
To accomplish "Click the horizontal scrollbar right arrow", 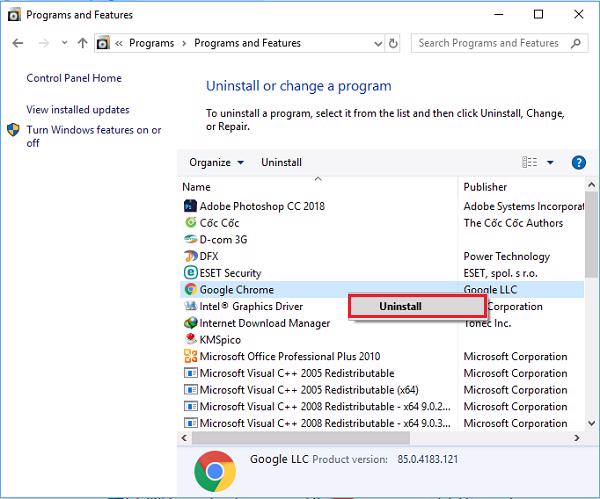I will pos(576,438).
